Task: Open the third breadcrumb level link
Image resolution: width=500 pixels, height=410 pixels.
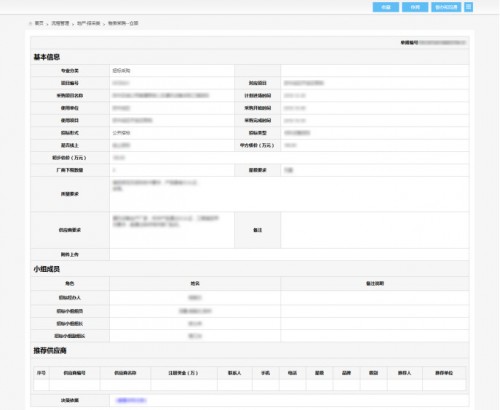Action: point(89,23)
